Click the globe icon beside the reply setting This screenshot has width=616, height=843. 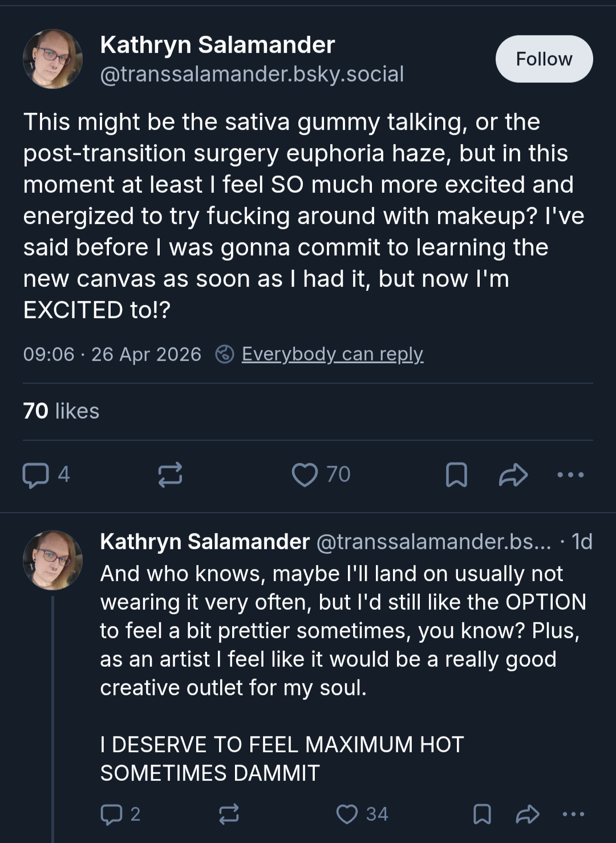225,354
